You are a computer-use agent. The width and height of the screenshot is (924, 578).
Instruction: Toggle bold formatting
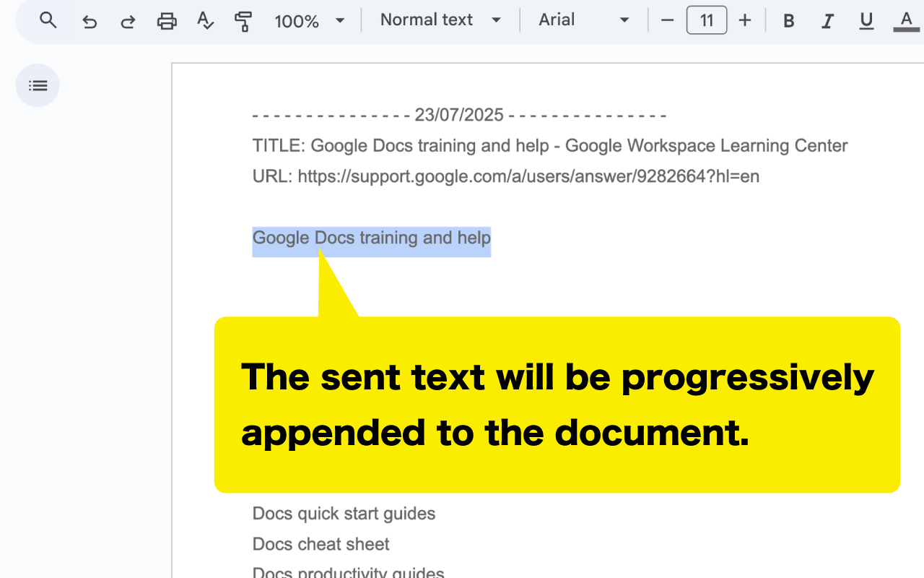pyautogui.click(x=789, y=21)
